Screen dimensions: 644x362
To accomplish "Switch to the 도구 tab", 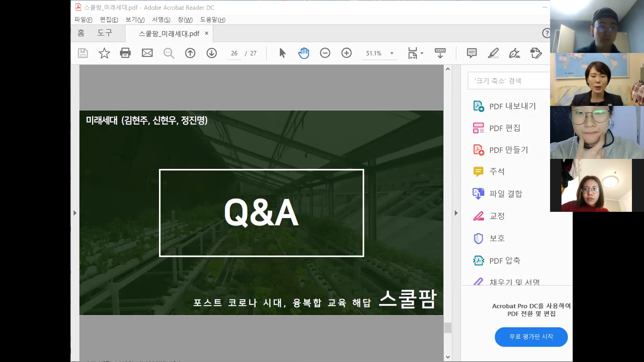I will (x=105, y=33).
